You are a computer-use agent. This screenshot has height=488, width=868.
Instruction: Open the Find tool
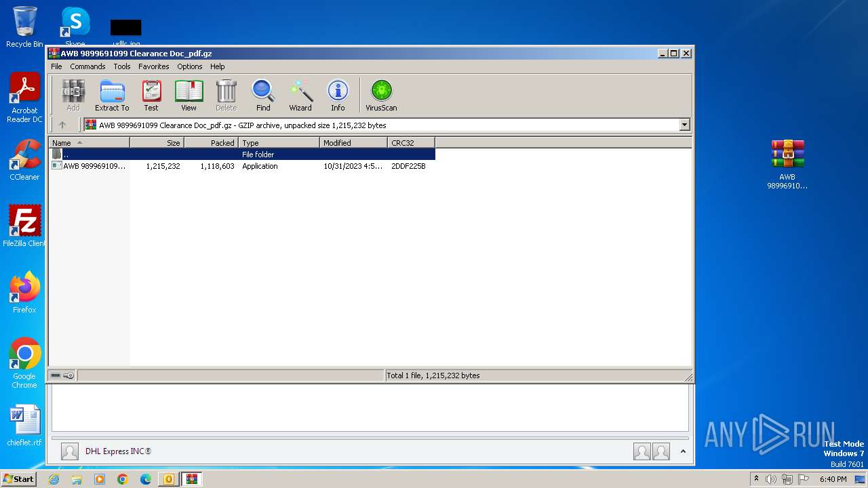pos(263,96)
